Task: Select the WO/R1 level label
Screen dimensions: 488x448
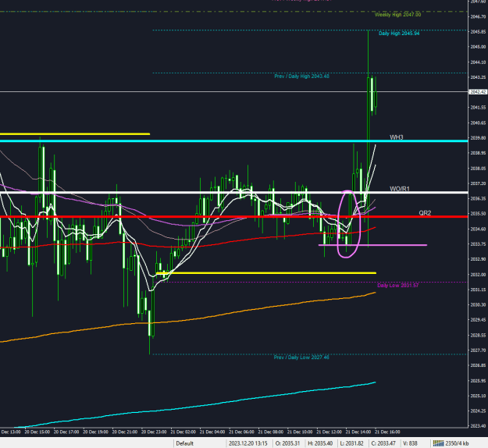Action: click(x=400, y=189)
